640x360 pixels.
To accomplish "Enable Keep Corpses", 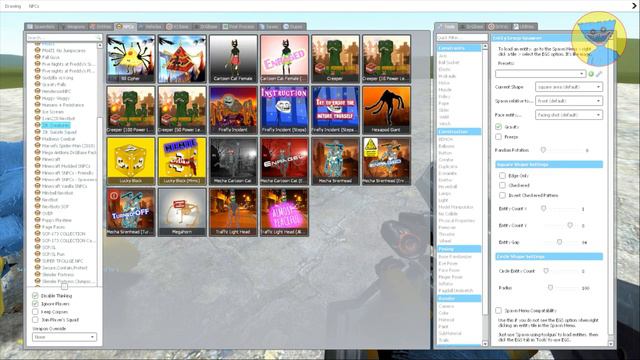I will click(36, 312).
